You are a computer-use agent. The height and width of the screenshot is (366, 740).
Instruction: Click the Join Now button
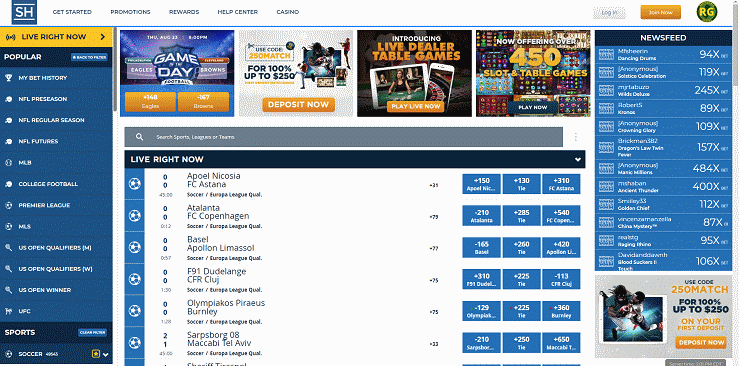click(660, 12)
